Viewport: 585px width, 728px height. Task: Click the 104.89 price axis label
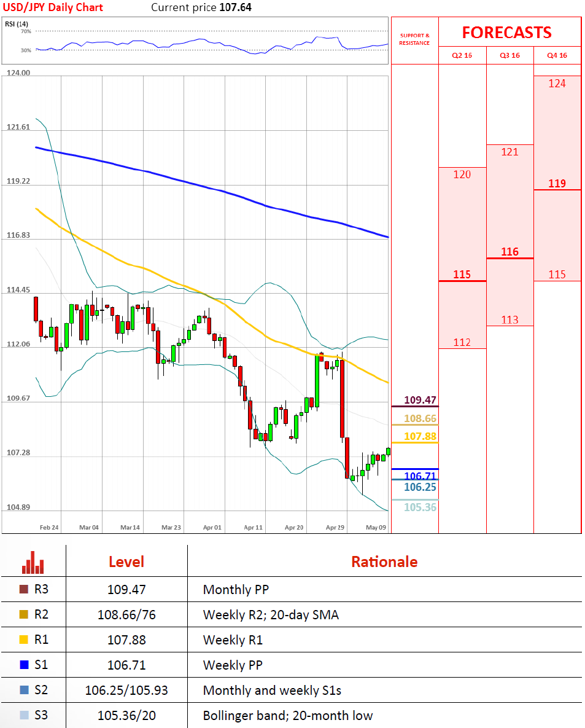click(18, 507)
